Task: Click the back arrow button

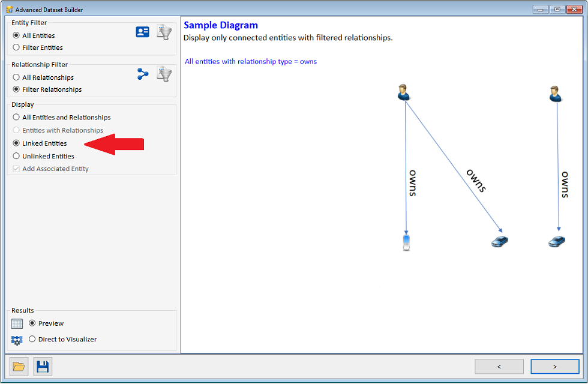Action: click(x=499, y=366)
